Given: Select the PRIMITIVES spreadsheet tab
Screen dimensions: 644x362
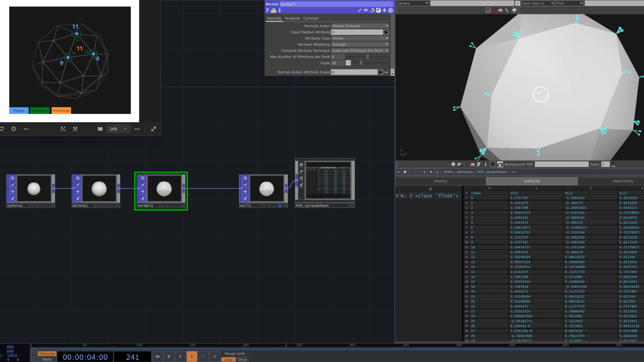Looking at the screenshot, I should (623, 181).
